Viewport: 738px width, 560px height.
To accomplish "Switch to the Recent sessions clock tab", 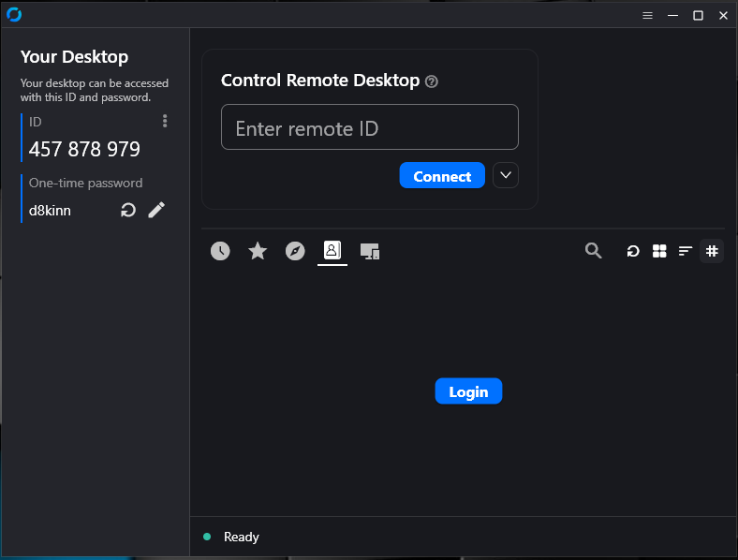I will pyautogui.click(x=220, y=251).
